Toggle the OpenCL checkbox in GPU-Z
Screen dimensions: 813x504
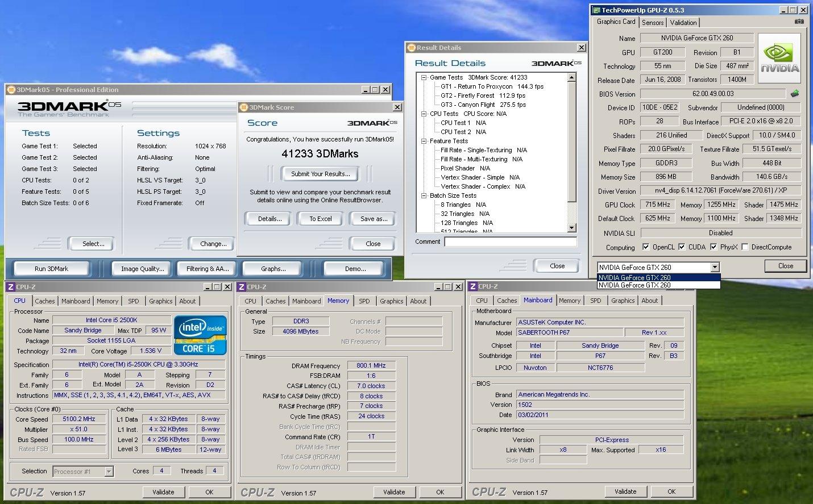click(x=646, y=247)
